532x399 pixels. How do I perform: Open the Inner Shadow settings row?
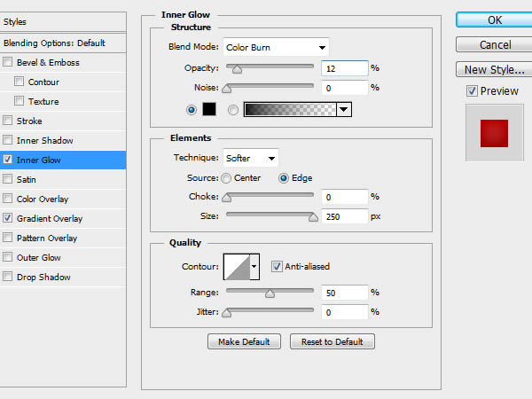click(x=63, y=140)
